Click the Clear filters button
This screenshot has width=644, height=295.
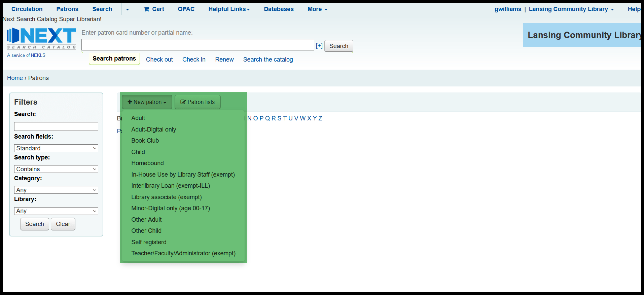63,224
